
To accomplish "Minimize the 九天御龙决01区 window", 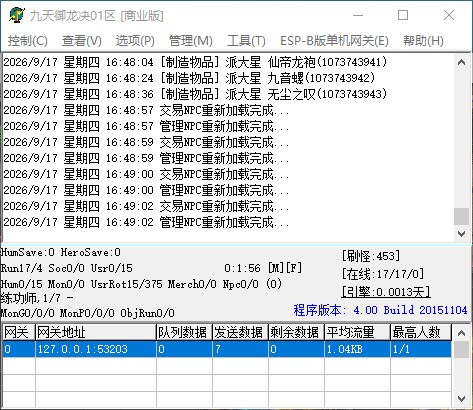I will coord(358,15).
